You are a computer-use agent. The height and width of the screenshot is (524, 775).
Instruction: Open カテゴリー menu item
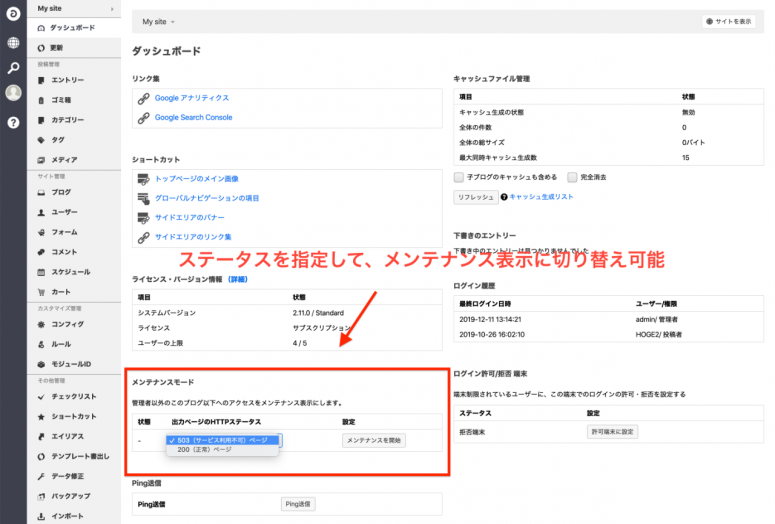tap(74, 120)
